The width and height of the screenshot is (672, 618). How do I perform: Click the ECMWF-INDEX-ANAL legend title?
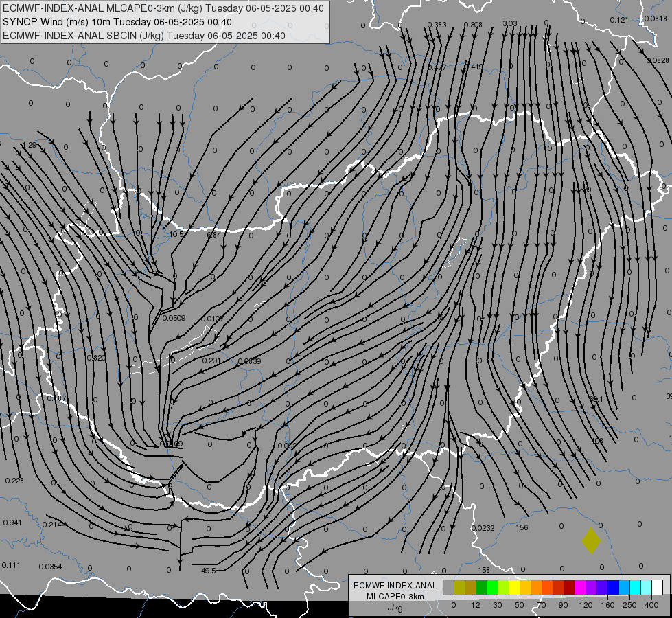[x=395, y=586]
